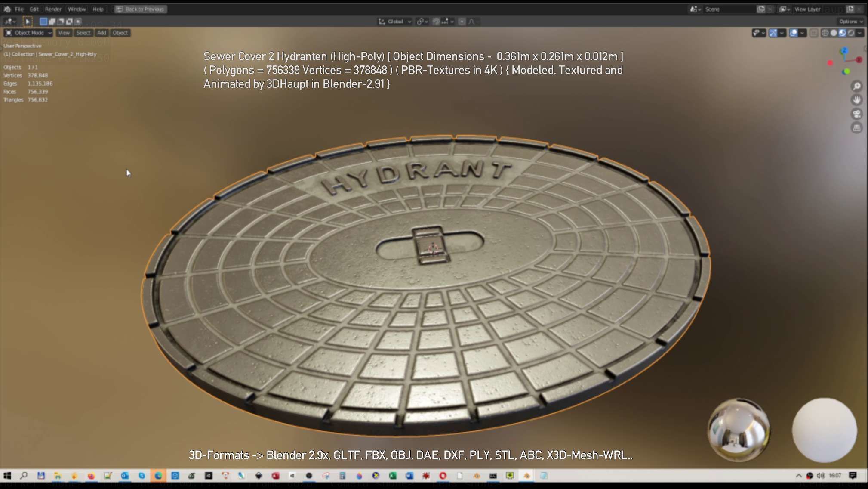
Task: Open the Blender logo menu
Action: 7,9
